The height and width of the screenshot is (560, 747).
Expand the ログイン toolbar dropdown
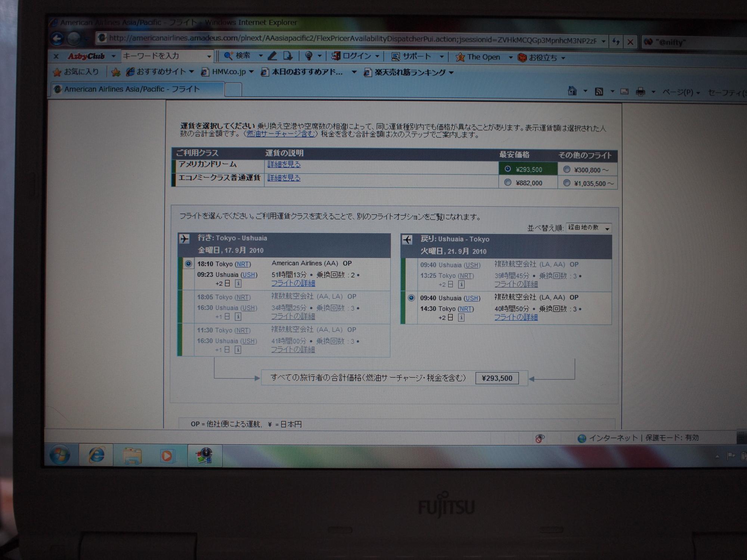[x=377, y=56]
